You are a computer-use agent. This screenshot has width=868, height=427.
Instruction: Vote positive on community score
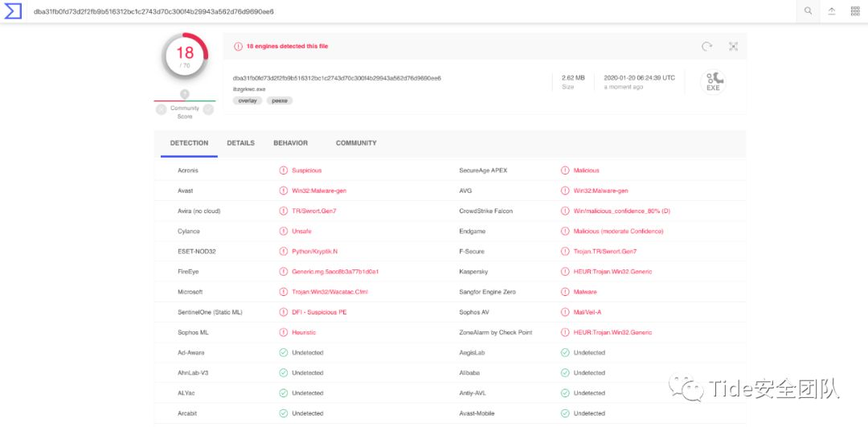click(x=208, y=109)
